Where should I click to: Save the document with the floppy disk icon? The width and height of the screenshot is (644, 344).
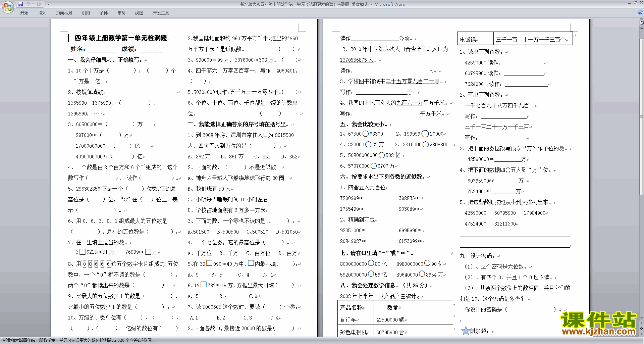click(x=20, y=4)
